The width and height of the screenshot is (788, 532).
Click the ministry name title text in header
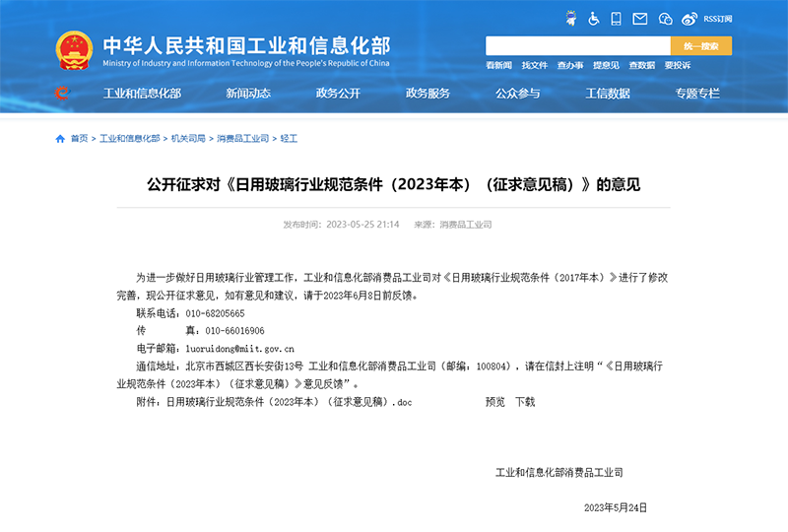246,45
